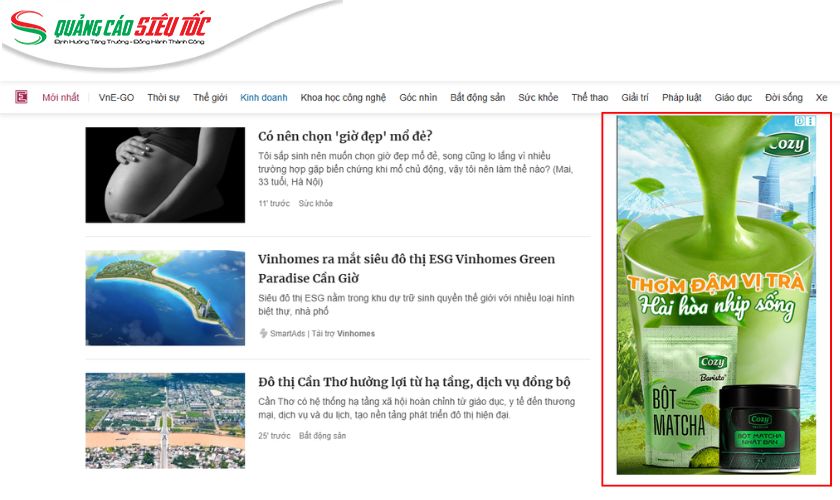Go to the Xe section
The width and height of the screenshot is (840, 500).
821,98
